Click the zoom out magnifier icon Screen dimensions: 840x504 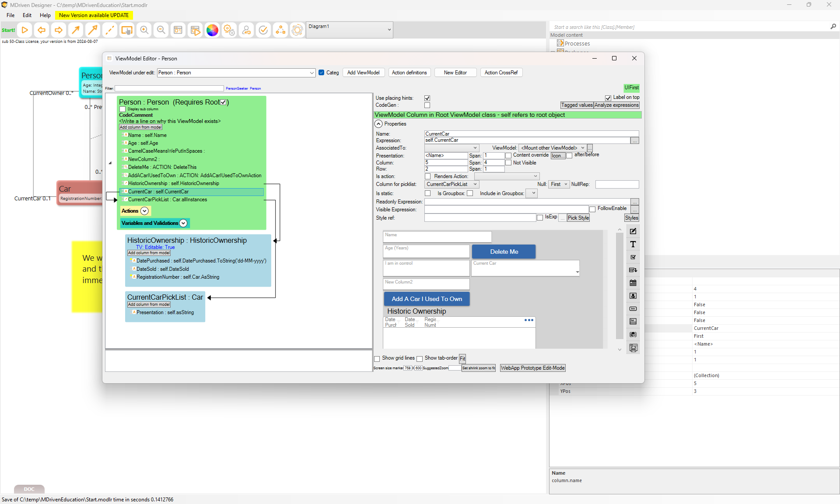[x=161, y=30]
